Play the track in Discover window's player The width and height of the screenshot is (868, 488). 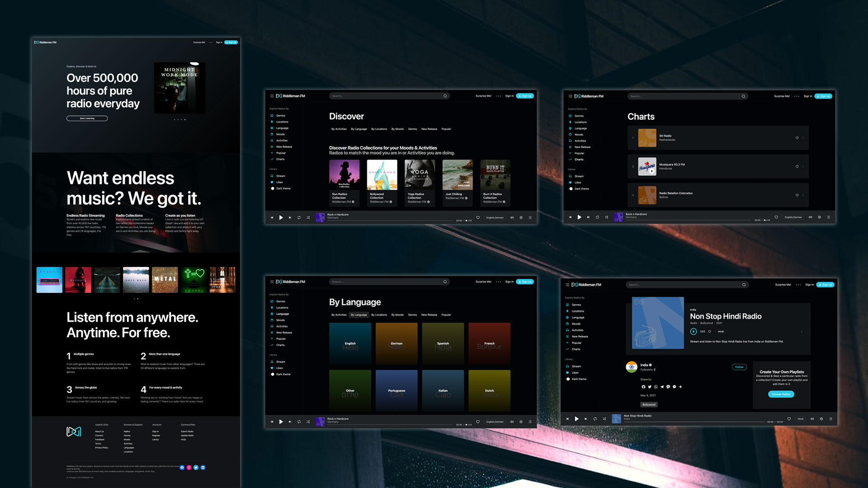(x=281, y=217)
